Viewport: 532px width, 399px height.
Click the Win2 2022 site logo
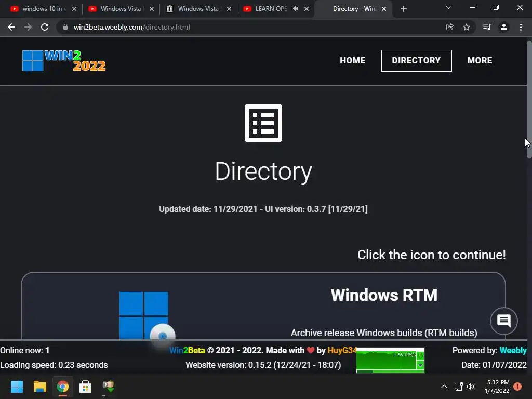pos(64,61)
